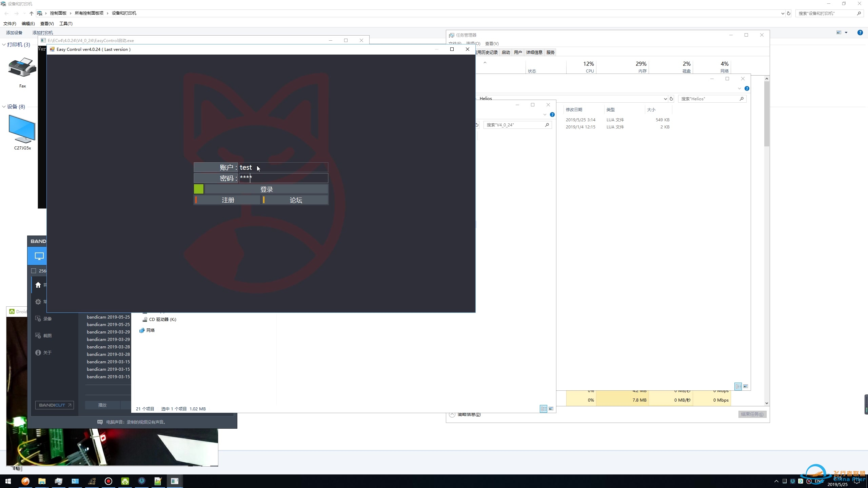
Task: Open Bandicam screen recording mode icon
Action: 39,256
